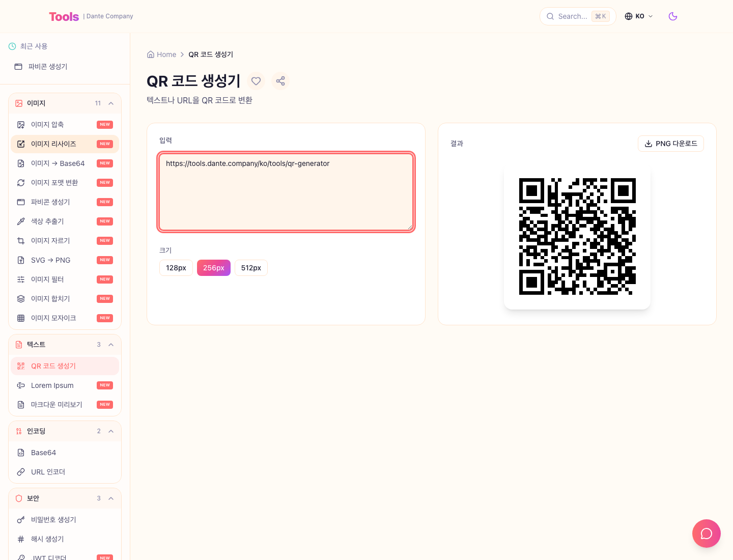Viewport: 733px width, 560px height.
Task: Click the 이미지 자르기 crop icon
Action: point(21,241)
